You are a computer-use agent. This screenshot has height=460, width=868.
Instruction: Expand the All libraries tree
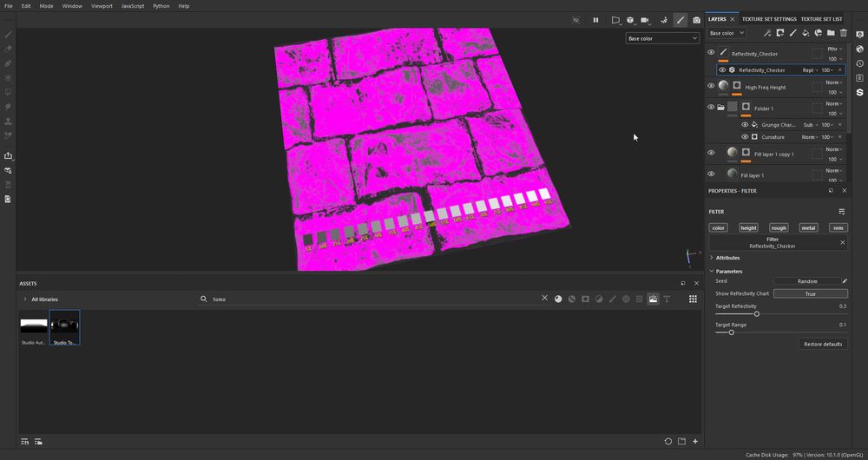(x=25, y=299)
